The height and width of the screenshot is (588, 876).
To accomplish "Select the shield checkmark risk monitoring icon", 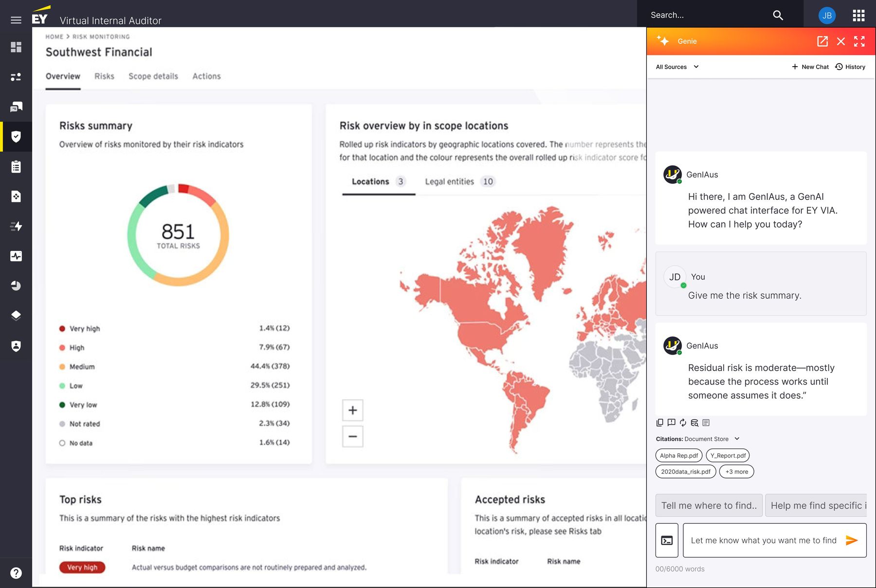I will point(16,137).
